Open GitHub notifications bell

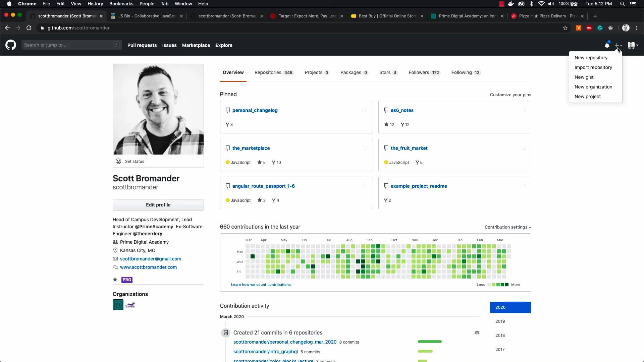pyautogui.click(x=607, y=44)
